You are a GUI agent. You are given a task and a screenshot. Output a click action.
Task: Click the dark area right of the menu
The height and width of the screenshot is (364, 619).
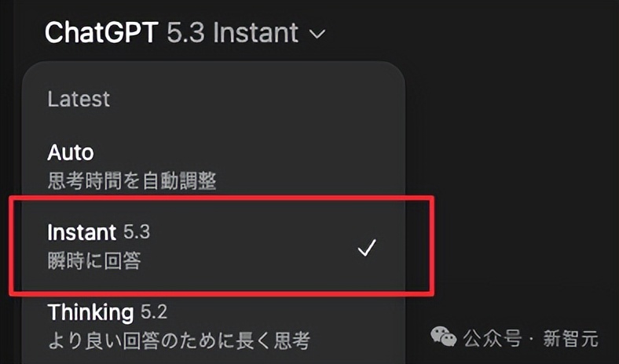click(x=513, y=138)
